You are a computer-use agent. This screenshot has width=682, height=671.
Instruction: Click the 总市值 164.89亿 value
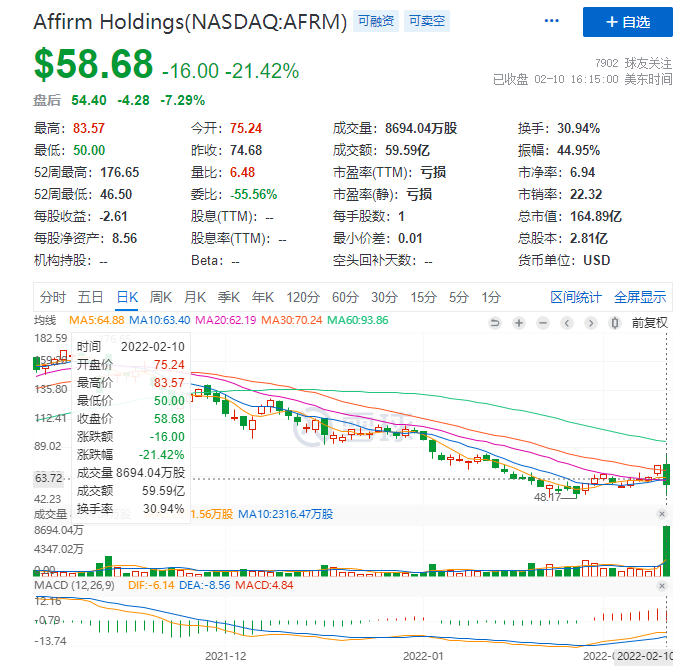click(x=596, y=217)
